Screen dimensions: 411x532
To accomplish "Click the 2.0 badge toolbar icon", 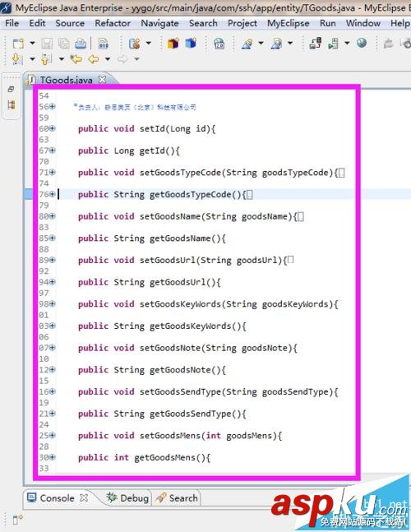I will tap(219, 44).
